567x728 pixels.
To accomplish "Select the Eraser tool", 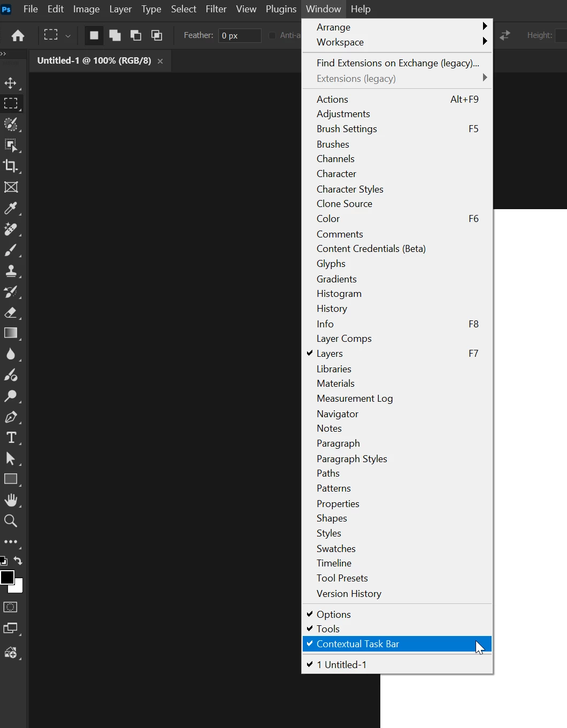I will click(11, 312).
